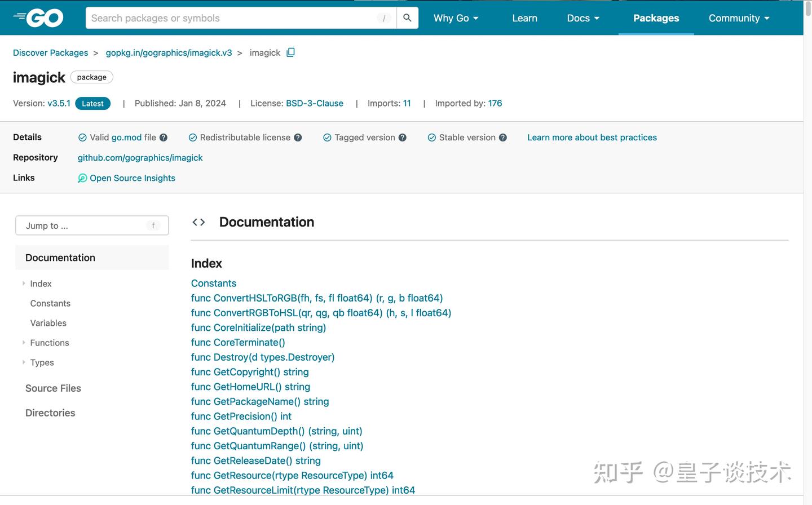This screenshot has width=812, height=505.
Task: Open the Imported by: 176 link
Action: click(x=495, y=103)
